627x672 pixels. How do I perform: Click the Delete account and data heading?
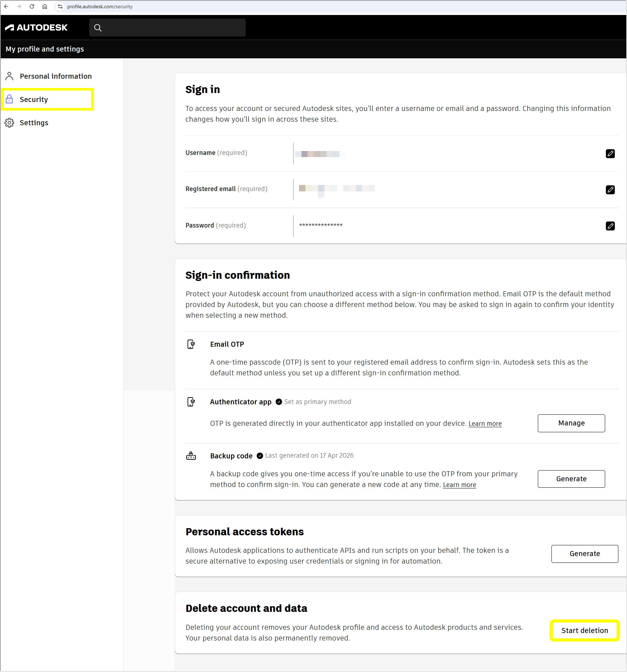pyautogui.click(x=246, y=608)
